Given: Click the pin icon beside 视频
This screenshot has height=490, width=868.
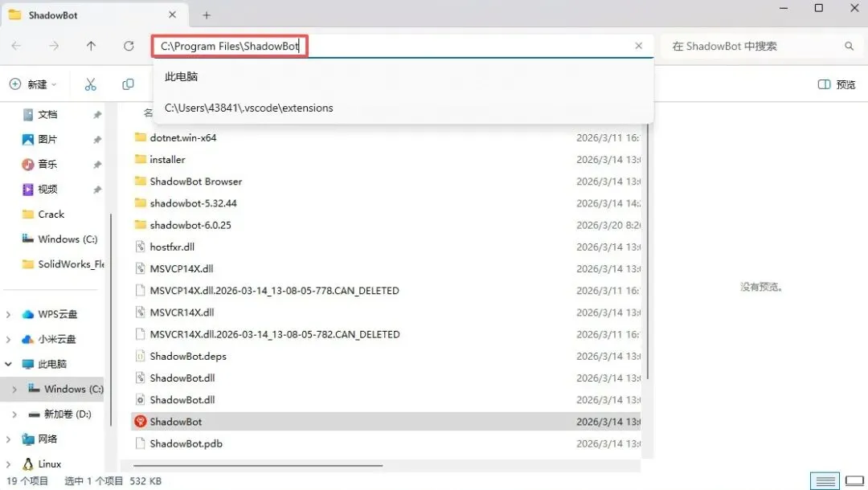Looking at the screenshot, I should (97, 189).
